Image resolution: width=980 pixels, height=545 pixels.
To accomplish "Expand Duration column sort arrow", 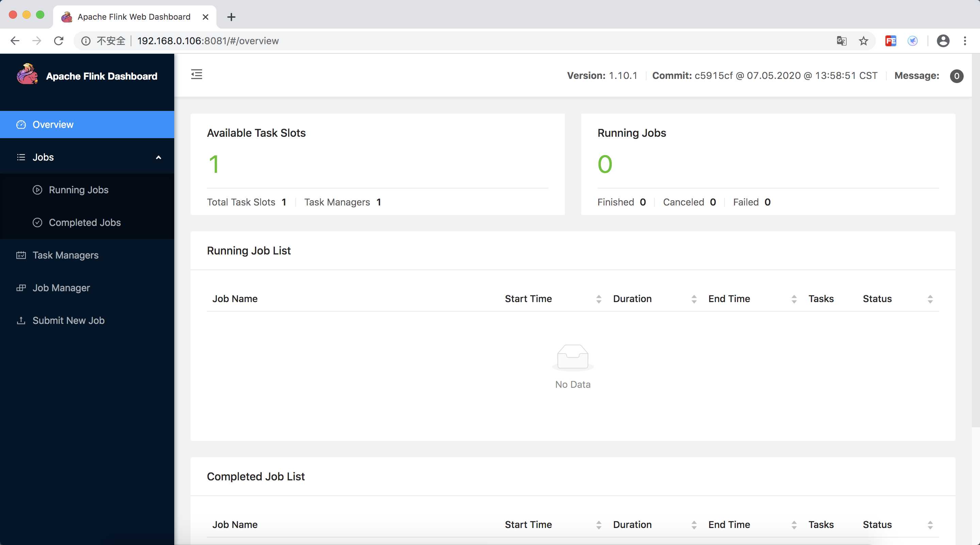I will coord(693,299).
